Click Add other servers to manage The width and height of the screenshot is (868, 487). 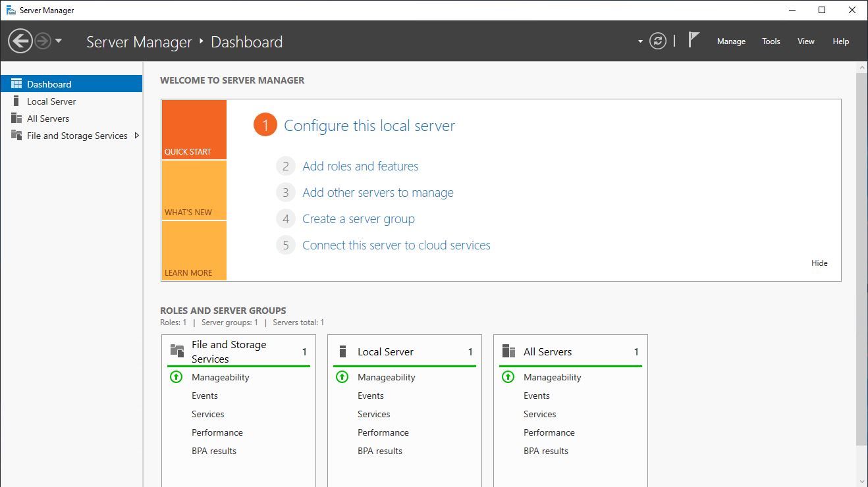click(378, 193)
